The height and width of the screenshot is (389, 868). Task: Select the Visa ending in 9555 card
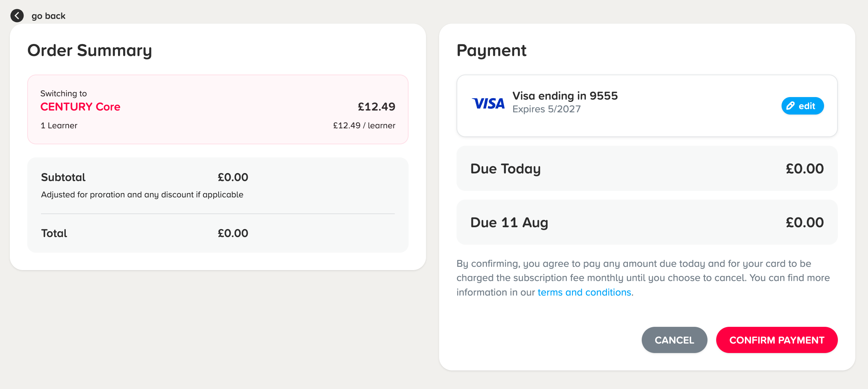pyautogui.click(x=647, y=106)
